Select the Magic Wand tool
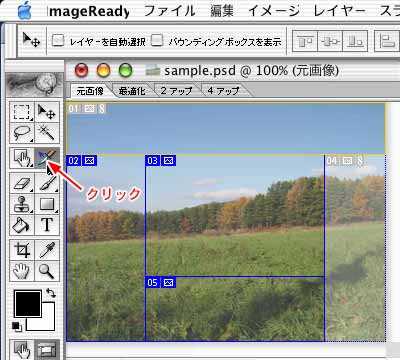 click(x=47, y=133)
